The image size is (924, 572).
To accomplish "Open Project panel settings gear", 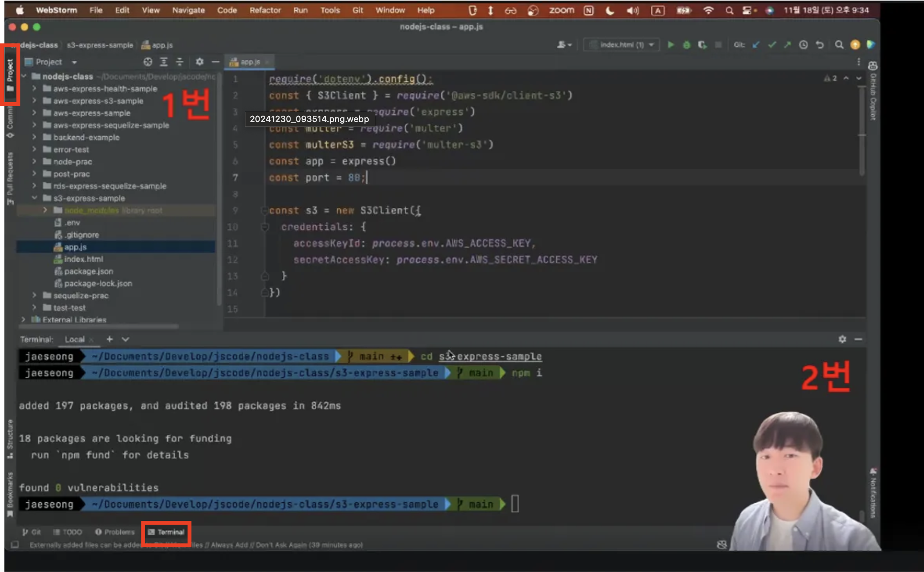I will click(x=199, y=62).
